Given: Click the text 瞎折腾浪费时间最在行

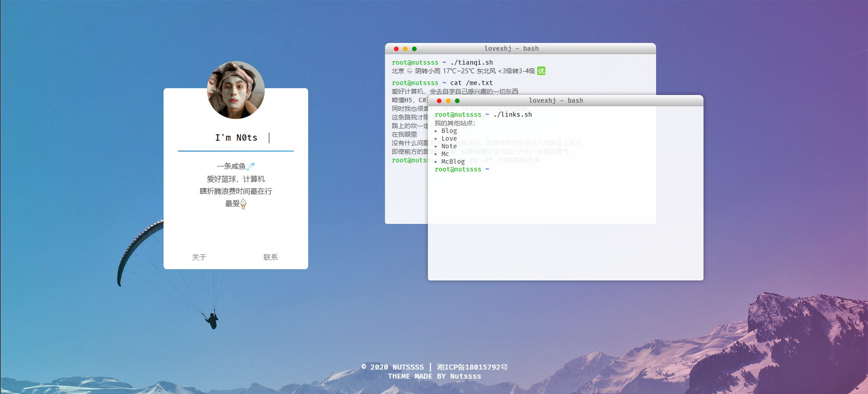Looking at the screenshot, I should tap(236, 191).
